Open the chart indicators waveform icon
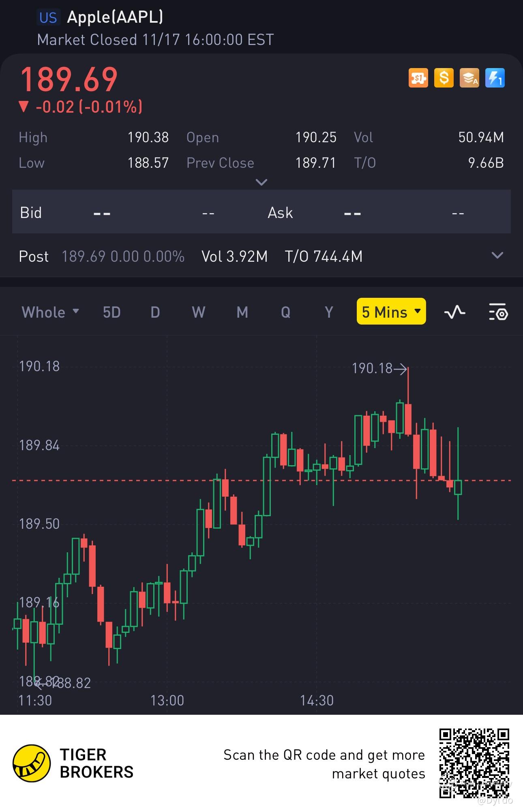The height and width of the screenshot is (812, 523). pyautogui.click(x=454, y=312)
